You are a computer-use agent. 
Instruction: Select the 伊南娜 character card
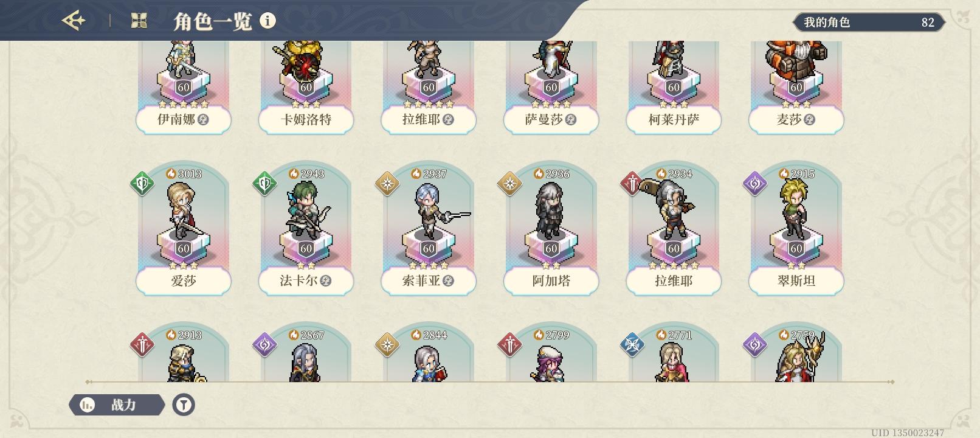pos(184,85)
